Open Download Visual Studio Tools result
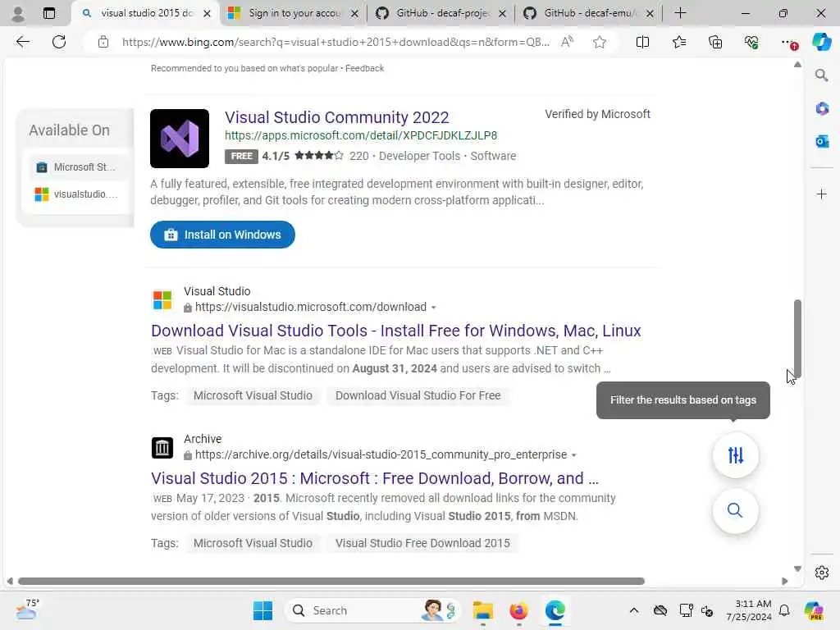Screen dimensions: 840x630 (396, 331)
